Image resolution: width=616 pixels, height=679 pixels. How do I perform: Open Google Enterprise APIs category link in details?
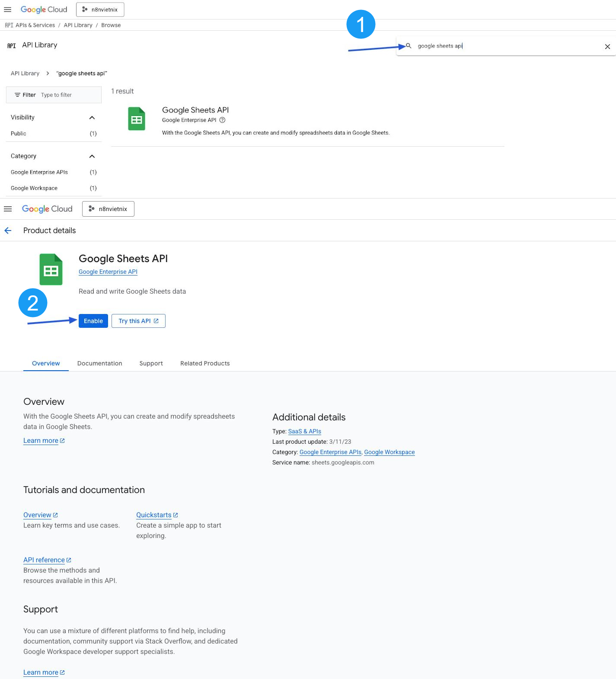(x=330, y=452)
